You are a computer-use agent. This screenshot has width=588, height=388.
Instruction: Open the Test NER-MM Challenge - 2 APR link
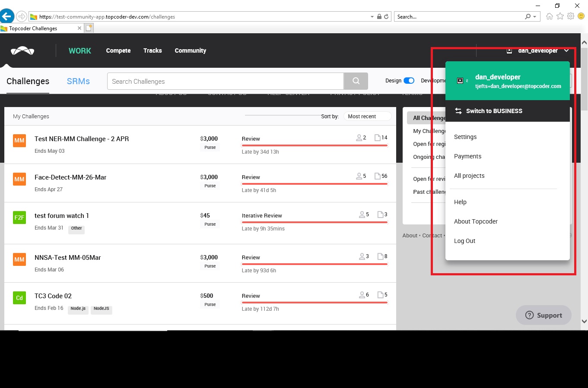(82, 139)
